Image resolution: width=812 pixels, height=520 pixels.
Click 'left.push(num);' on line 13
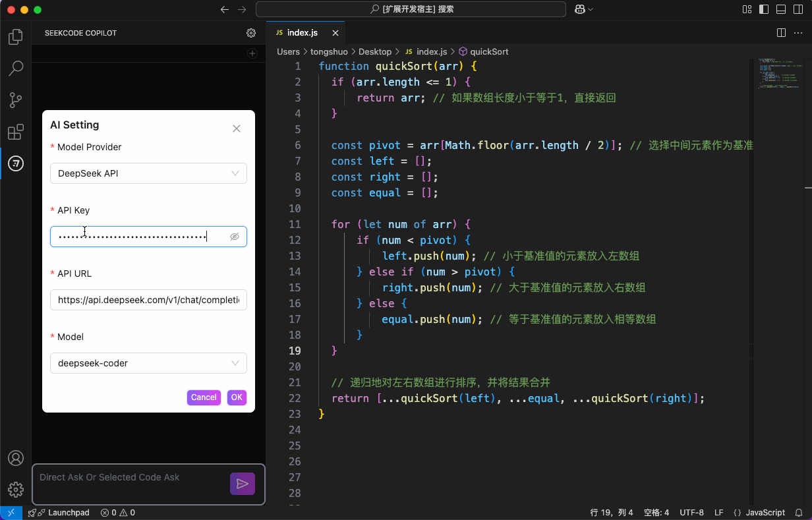pyautogui.click(x=430, y=256)
